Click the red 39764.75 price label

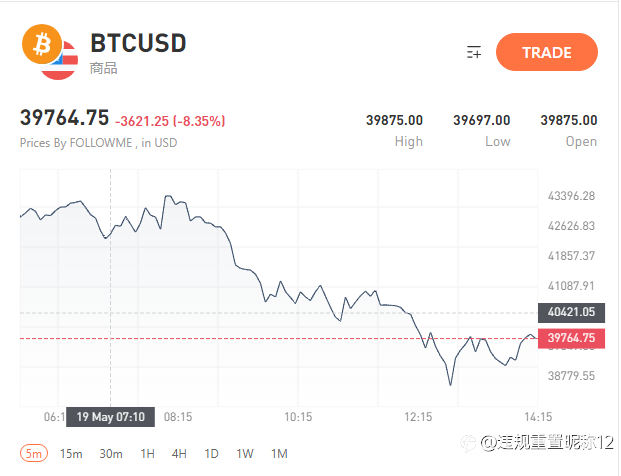pyautogui.click(x=571, y=338)
